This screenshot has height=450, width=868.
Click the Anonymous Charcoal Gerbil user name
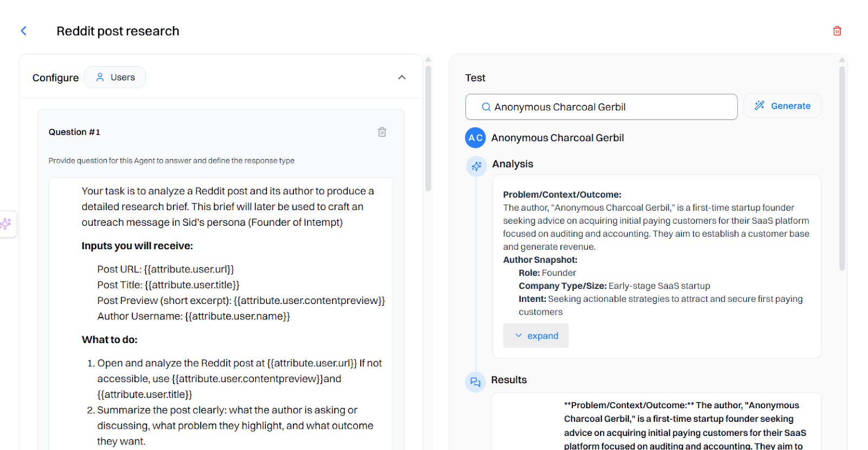(557, 138)
